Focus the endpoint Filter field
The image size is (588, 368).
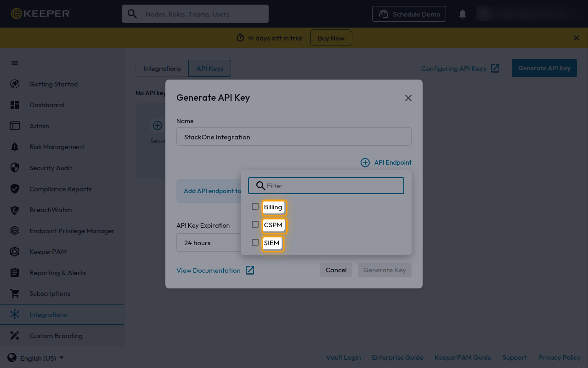tap(326, 186)
